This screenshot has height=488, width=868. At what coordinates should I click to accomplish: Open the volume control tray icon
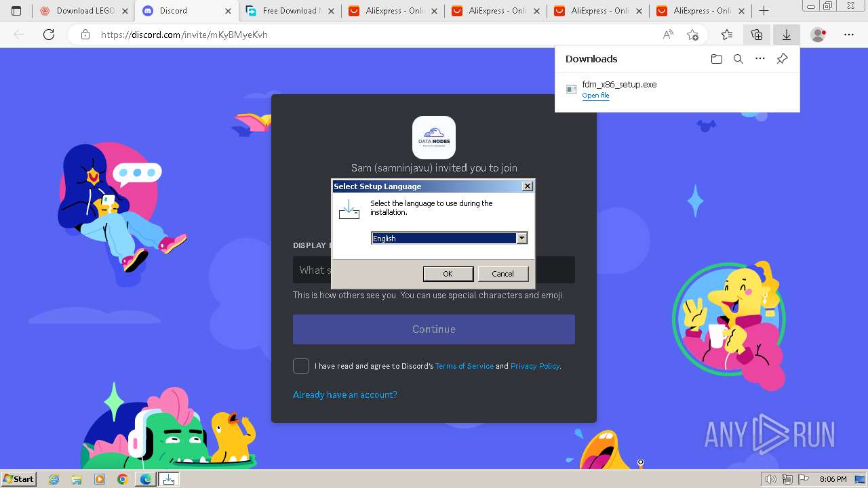pos(770,479)
